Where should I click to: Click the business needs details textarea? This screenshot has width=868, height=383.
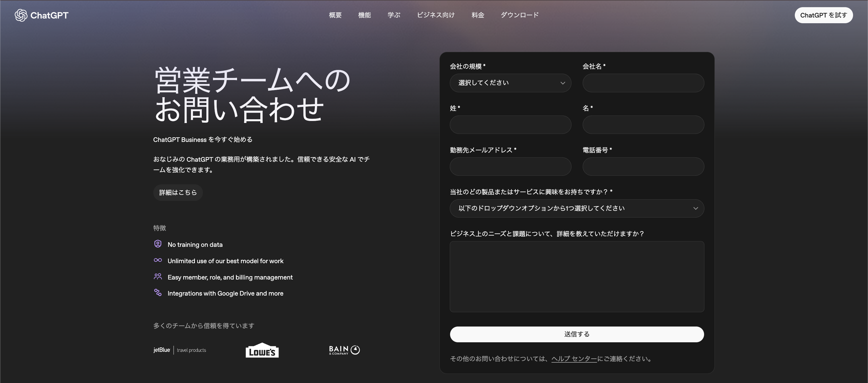(577, 276)
